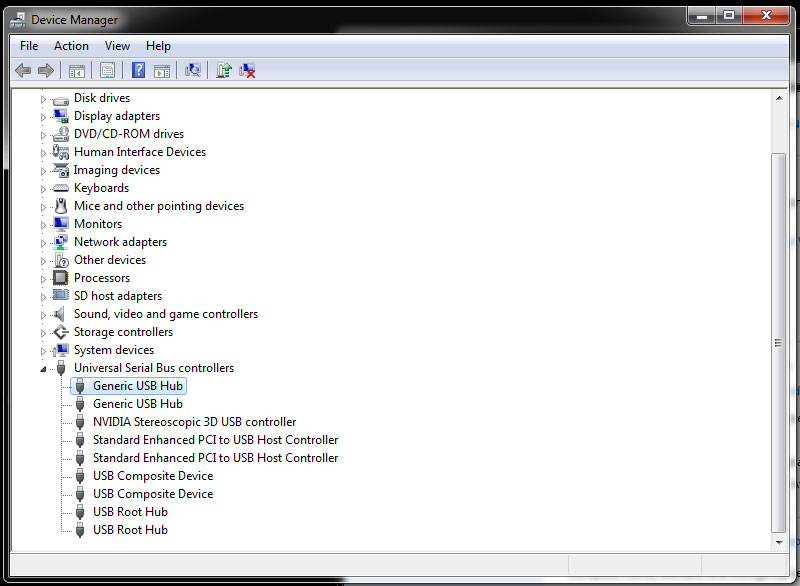Viewport: 800px width, 586px height.
Task: Click the Update Driver Software toolbar icon
Action: click(x=223, y=70)
